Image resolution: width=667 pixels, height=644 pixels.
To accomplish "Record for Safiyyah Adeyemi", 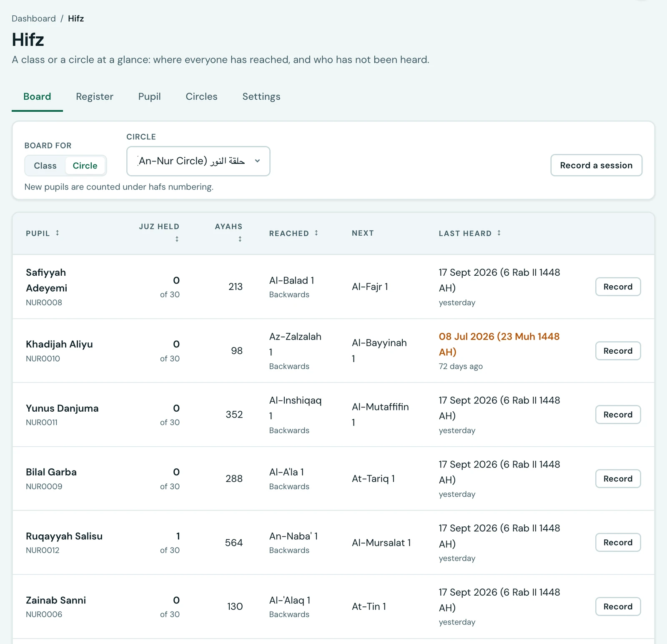I will (x=618, y=287).
